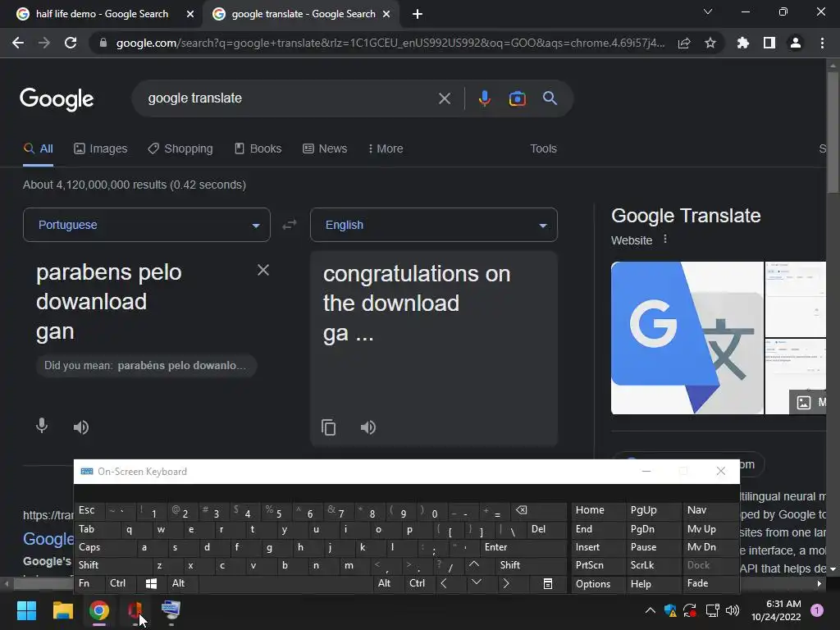Click horizontal scrollbar right arrow
The width and height of the screenshot is (840, 630).
(819, 584)
